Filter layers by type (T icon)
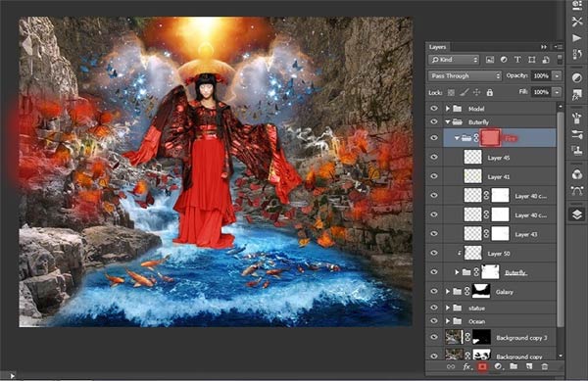Screen dimensions: 588x381 (x=517, y=60)
